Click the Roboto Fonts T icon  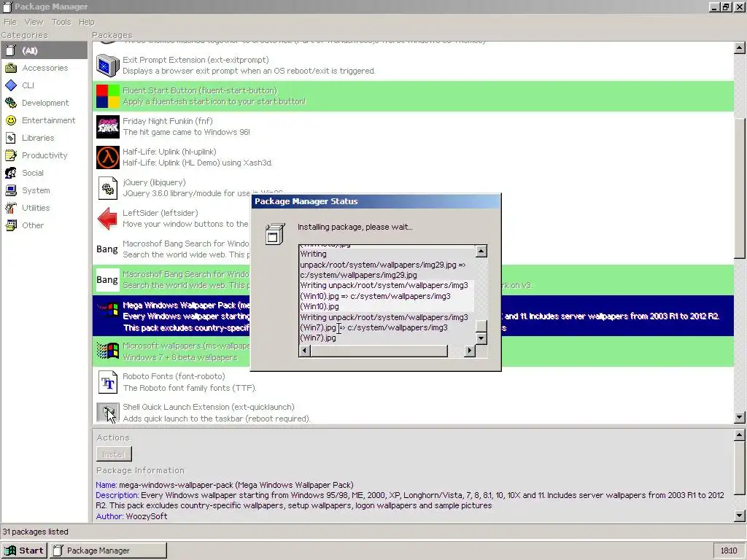tap(108, 382)
